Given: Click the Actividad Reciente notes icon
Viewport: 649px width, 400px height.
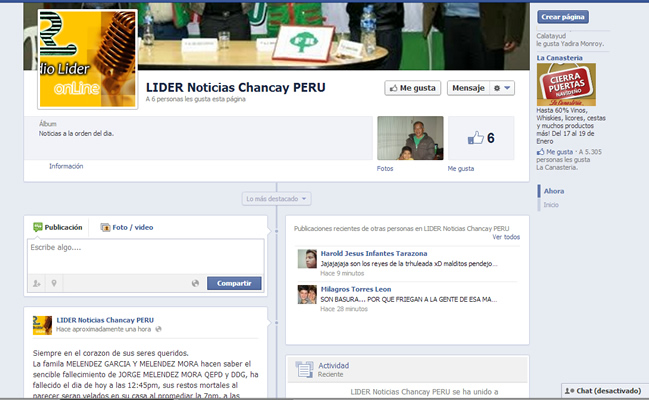Looking at the screenshot, I should (x=304, y=369).
